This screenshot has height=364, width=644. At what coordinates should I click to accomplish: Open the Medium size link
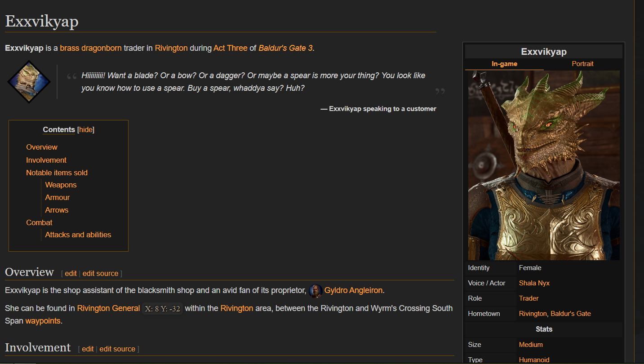pos(531,345)
